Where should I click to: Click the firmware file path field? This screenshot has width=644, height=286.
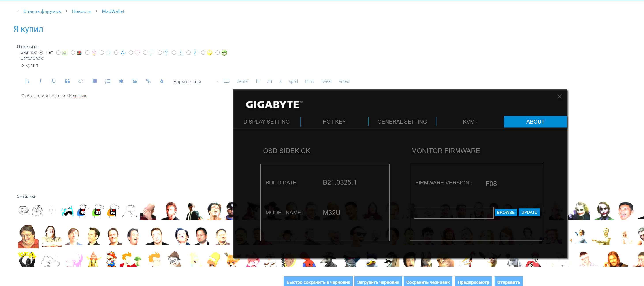[454, 213]
